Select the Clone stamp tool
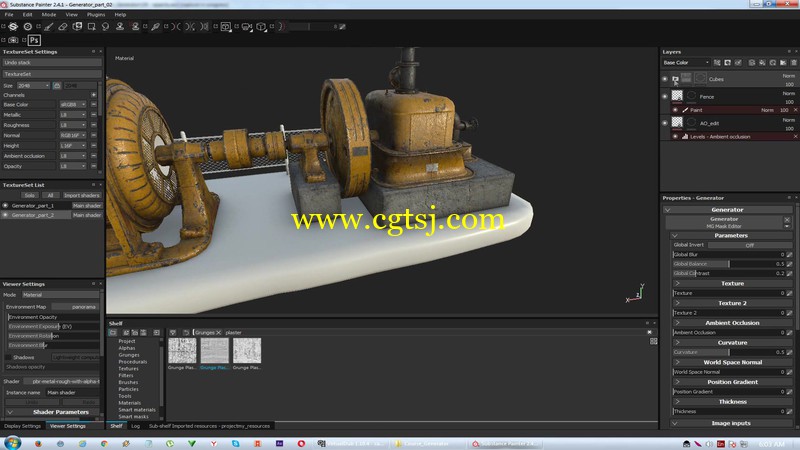Image resolution: width=800 pixels, height=450 pixels. 120,27
